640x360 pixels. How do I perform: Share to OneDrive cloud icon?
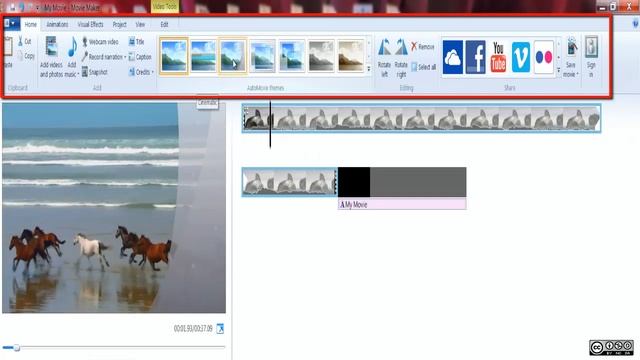[453, 57]
